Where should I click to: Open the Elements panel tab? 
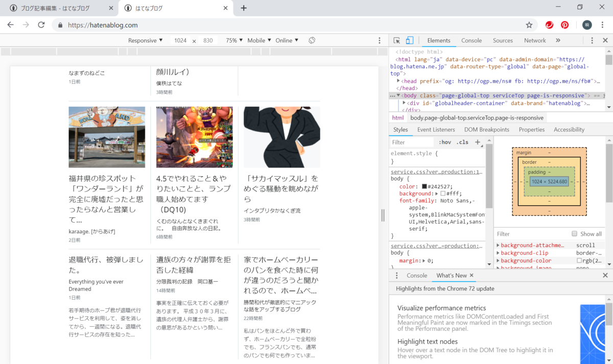439,40
